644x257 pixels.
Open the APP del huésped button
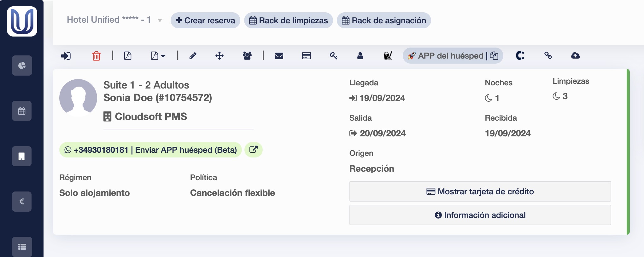pyautogui.click(x=453, y=56)
